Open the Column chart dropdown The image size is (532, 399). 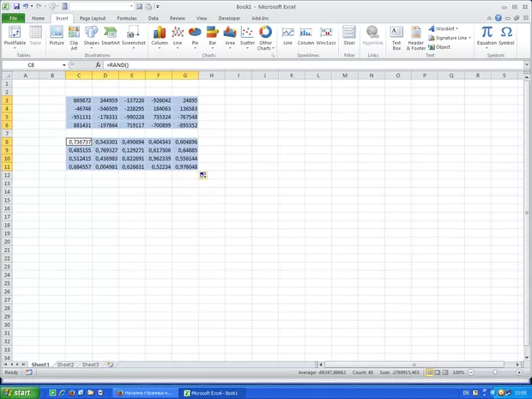coord(160,36)
